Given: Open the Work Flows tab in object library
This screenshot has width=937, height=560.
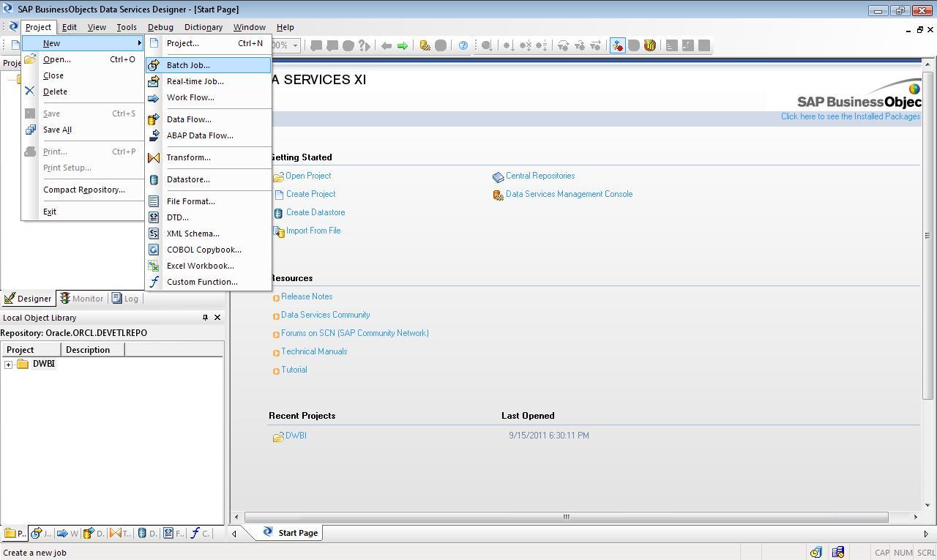Looking at the screenshot, I should (x=67, y=533).
